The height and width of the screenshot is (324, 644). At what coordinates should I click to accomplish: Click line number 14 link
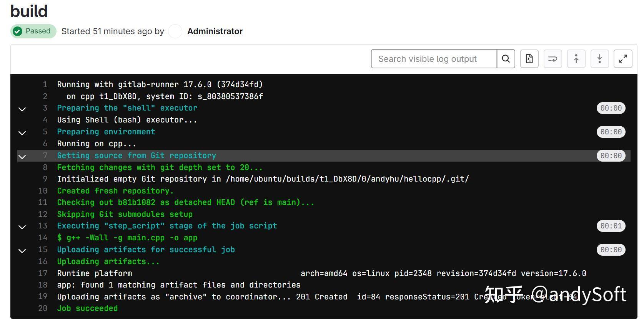pos(43,238)
